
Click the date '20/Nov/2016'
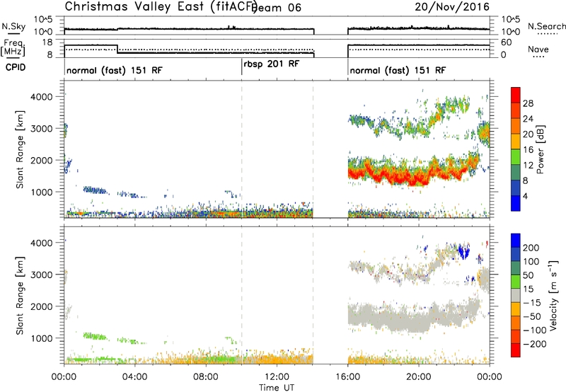452,7
